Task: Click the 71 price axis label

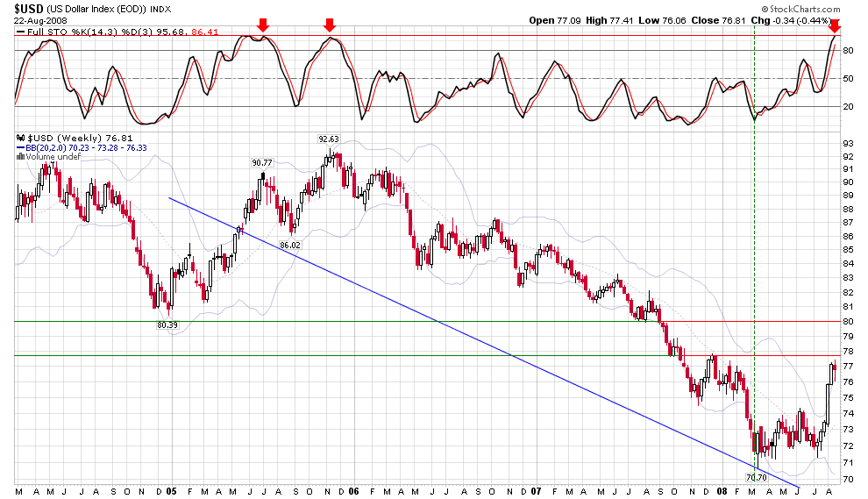Action: [x=848, y=462]
